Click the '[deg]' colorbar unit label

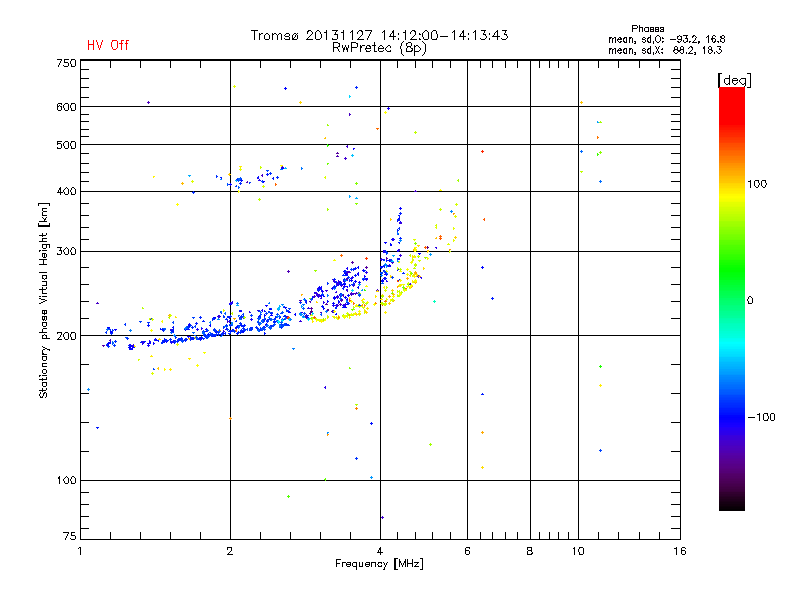pyautogui.click(x=734, y=80)
